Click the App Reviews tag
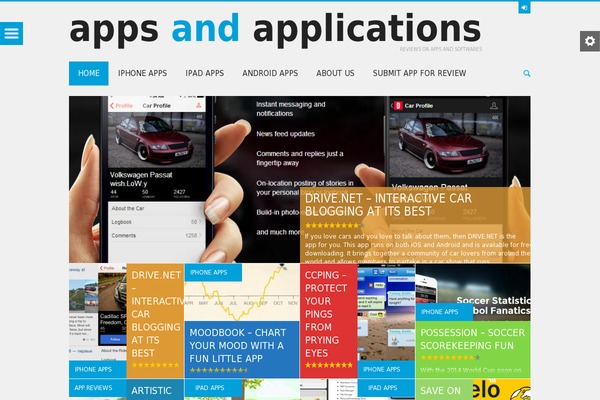The width and height of the screenshot is (600, 400). click(98, 388)
